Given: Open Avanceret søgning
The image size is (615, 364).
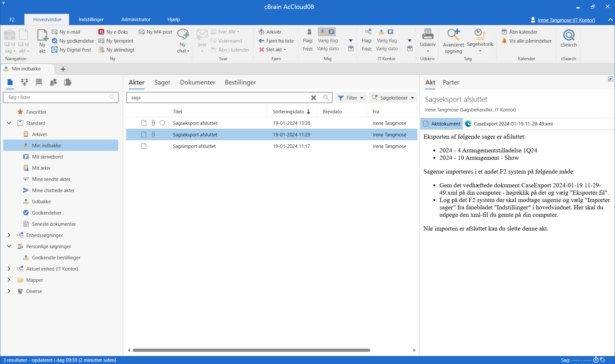Looking at the screenshot, I should coord(453,41).
